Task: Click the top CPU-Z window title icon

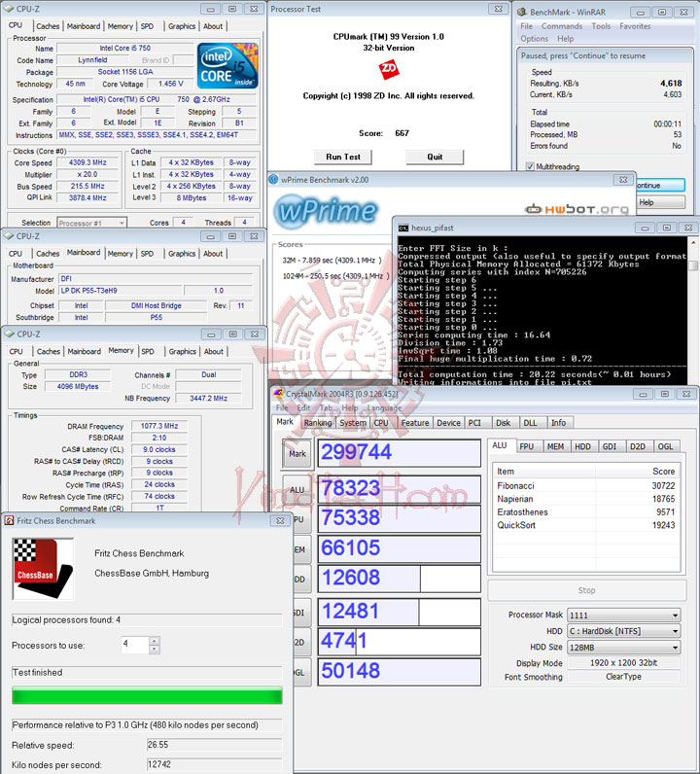Action: (9, 9)
